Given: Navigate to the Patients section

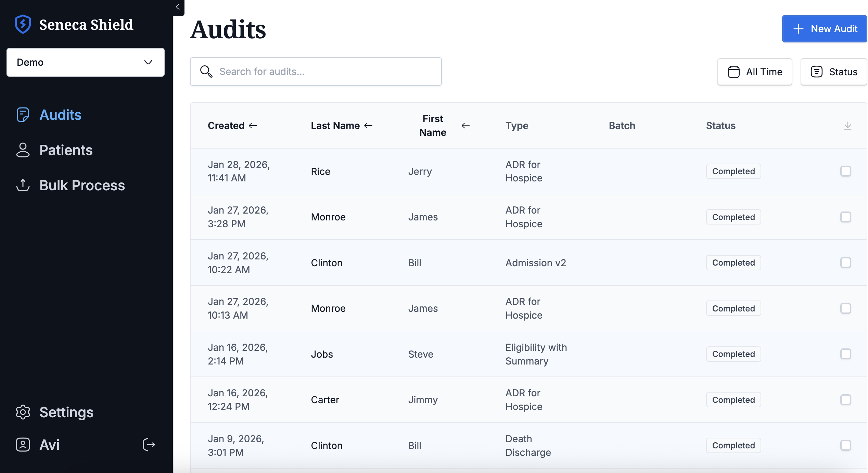Looking at the screenshot, I should (66, 150).
